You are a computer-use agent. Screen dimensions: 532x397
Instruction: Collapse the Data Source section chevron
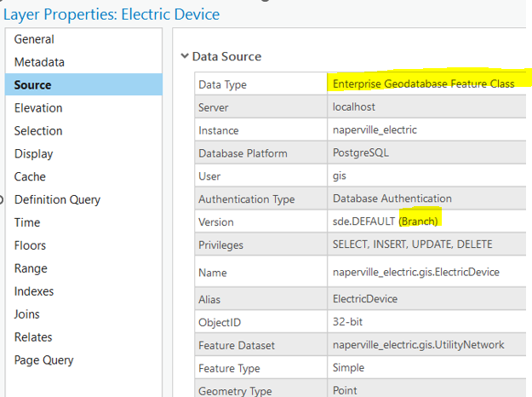184,57
